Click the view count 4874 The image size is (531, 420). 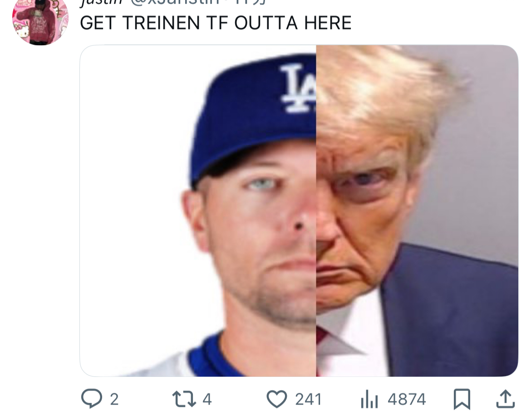coord(407,399)
